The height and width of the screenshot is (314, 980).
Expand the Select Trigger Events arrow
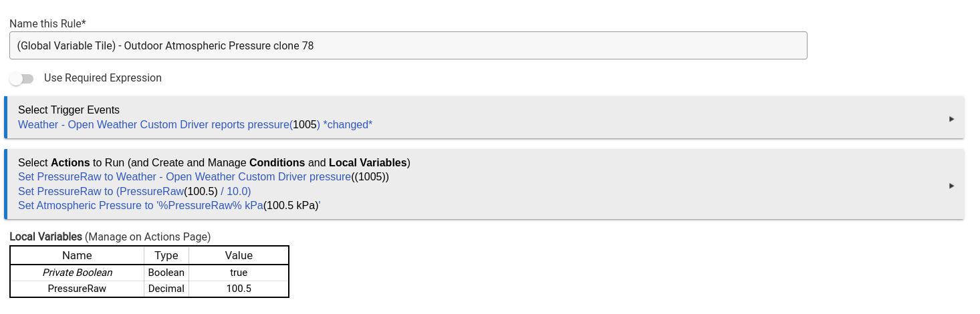tap(951, 119)
